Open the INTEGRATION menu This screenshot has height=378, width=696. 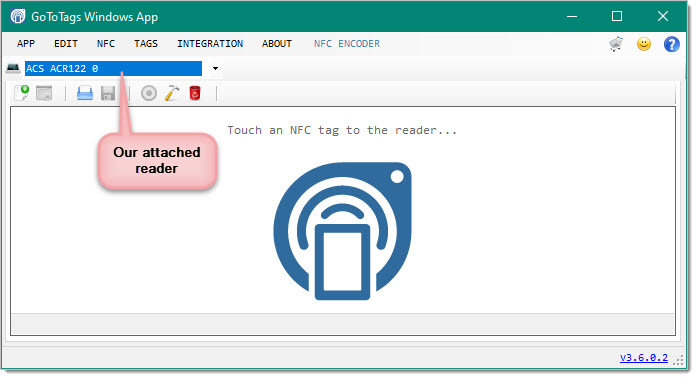pyautogui.click(x=210, y=43)
